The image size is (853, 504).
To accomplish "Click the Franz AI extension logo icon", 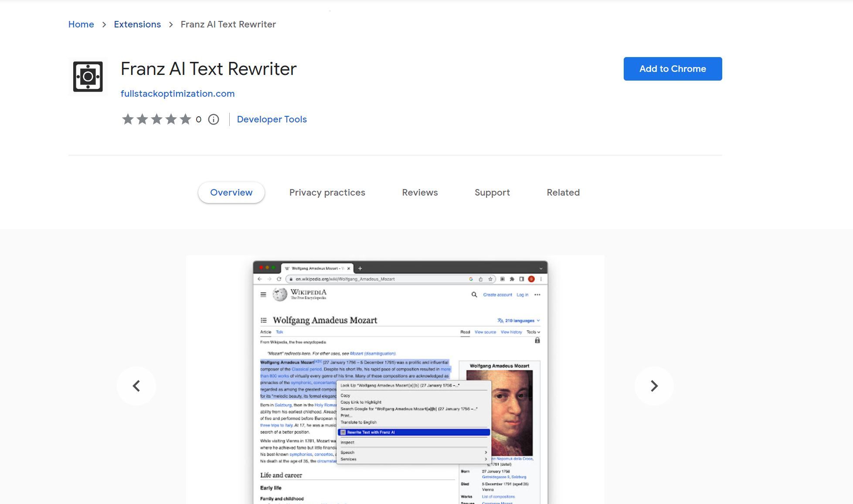I will click(x=88, y=77).
